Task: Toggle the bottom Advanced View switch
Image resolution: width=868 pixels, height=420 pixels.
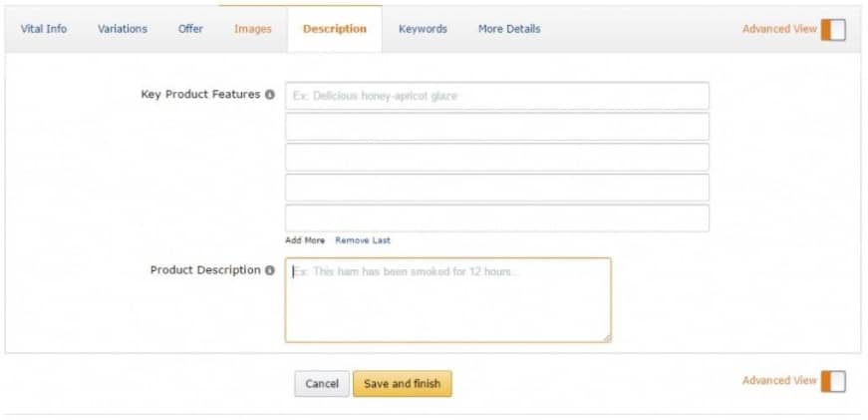Action: (833, 381)
